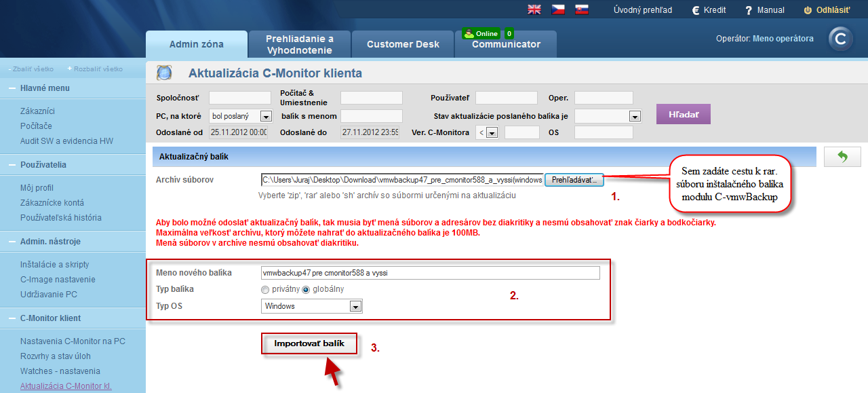
Task: Click the Oper. input field
Action: coord(604,98)
